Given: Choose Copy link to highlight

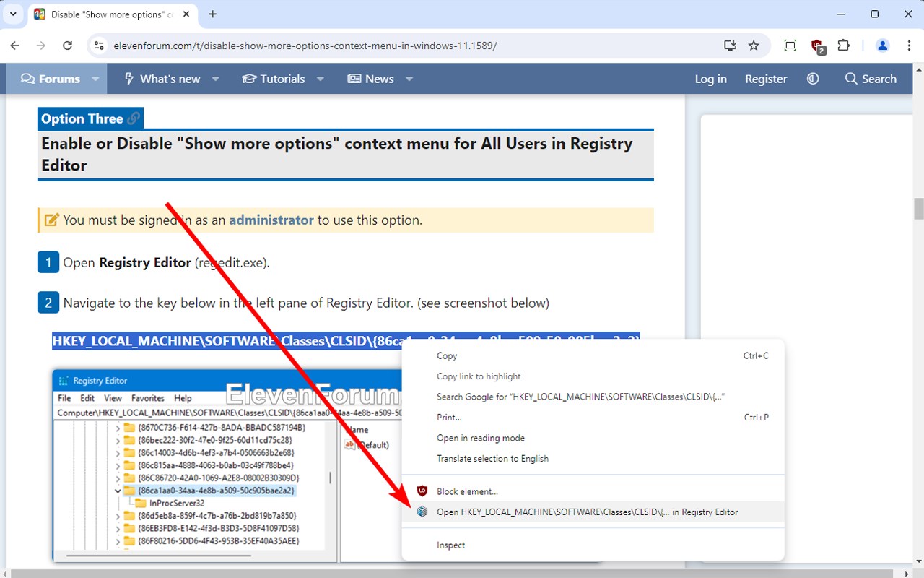Looking at the screenshot, I should [x=593, y=376].
